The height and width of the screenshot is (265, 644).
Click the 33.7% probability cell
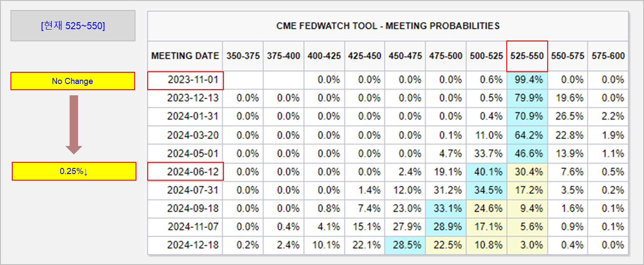pos(486,154)
